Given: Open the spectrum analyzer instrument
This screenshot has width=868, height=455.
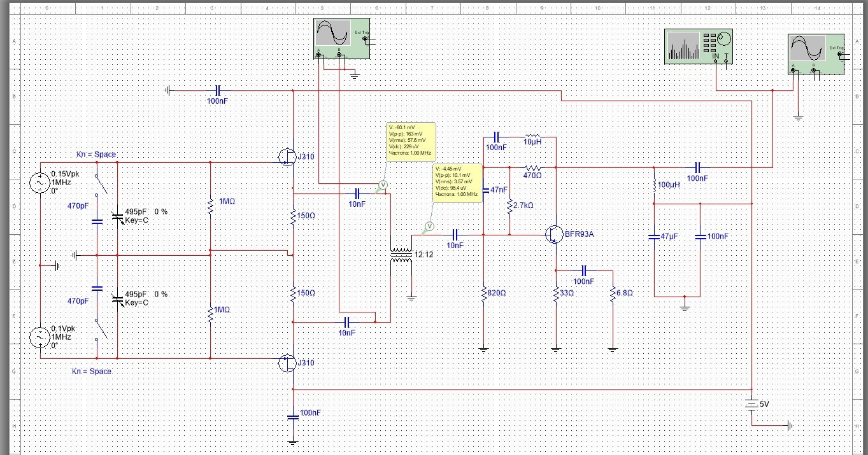Looking at the screenshot, I should 699,46.
